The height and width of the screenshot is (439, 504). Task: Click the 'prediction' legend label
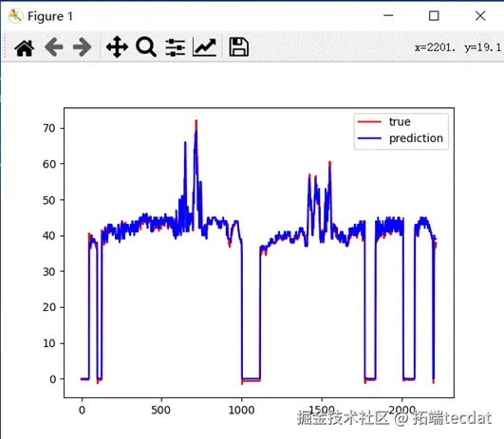click(416, 138)
